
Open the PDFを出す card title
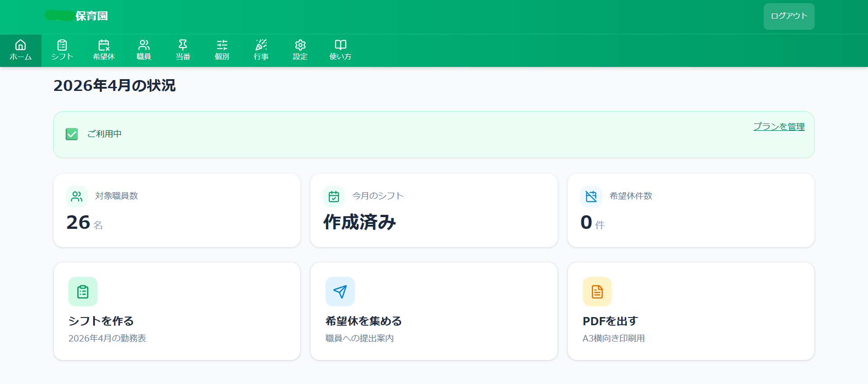point(610,321)
